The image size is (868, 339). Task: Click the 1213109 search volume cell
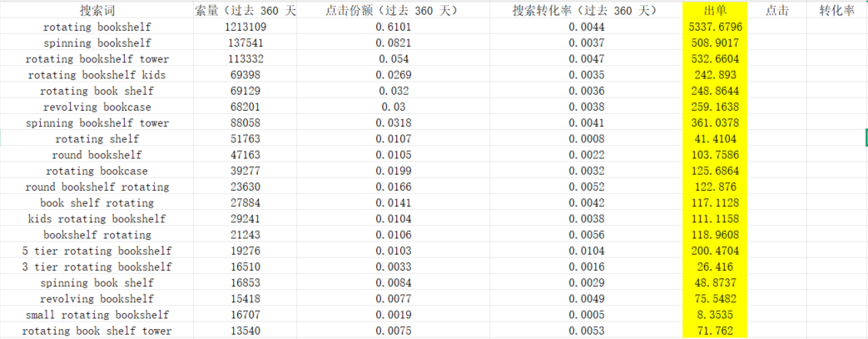245,27
